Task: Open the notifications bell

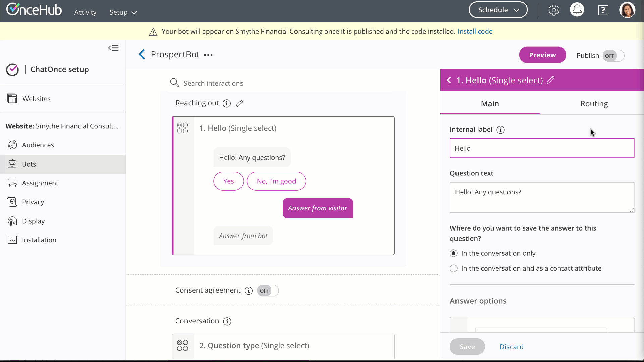Action: 577,10
